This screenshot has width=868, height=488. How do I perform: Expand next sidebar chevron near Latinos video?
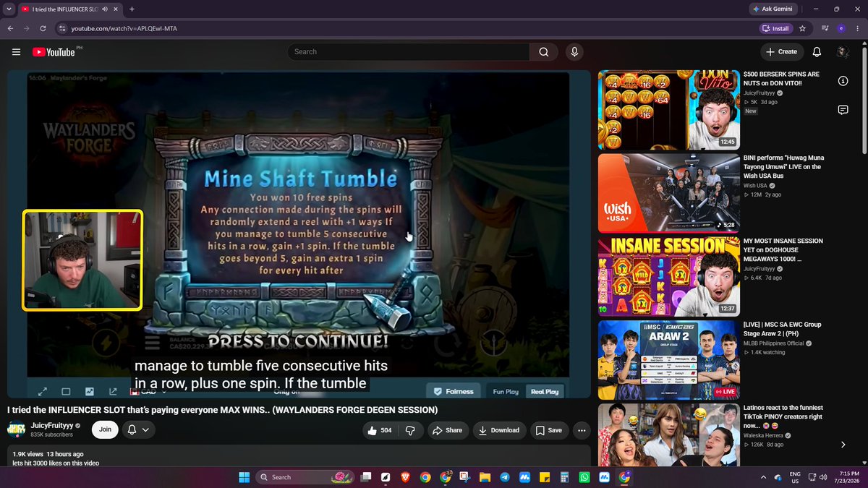point(843,445)
